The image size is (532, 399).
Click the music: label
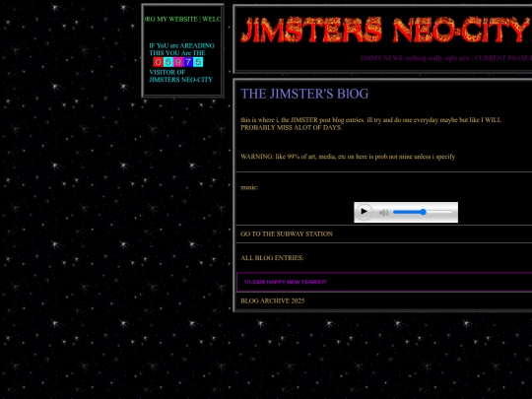[x=249, y=187]
